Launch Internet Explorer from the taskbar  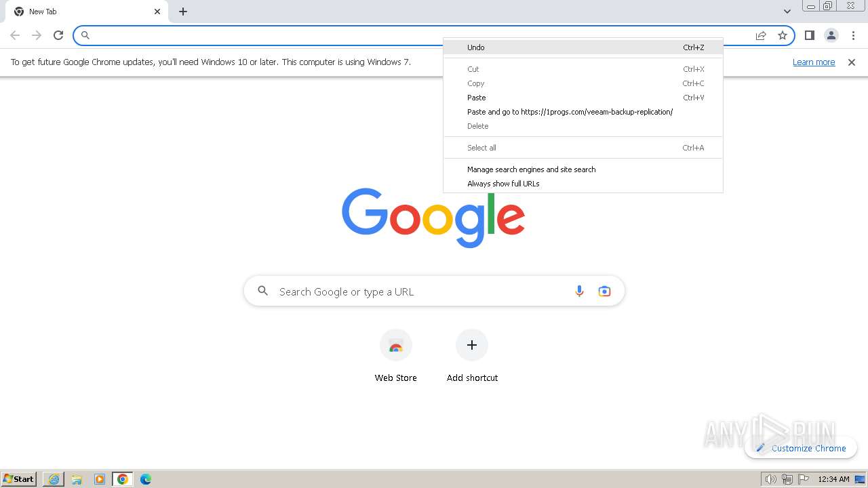click(x=54, y=479)
